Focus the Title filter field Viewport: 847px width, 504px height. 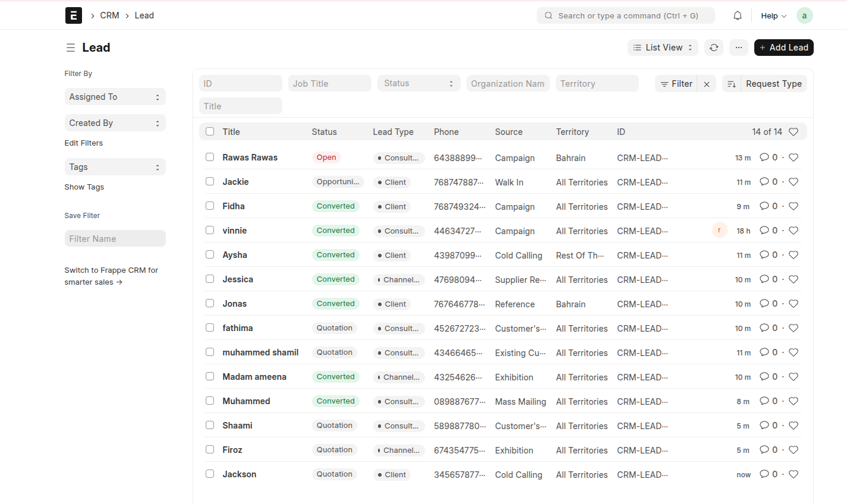point(241,106)
